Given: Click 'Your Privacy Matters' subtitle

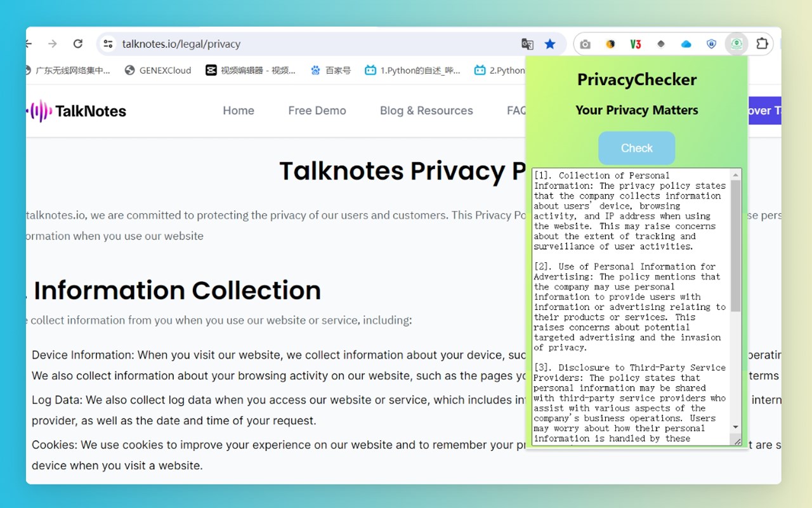Looking at the screenshot, I should tap(637, 110).
